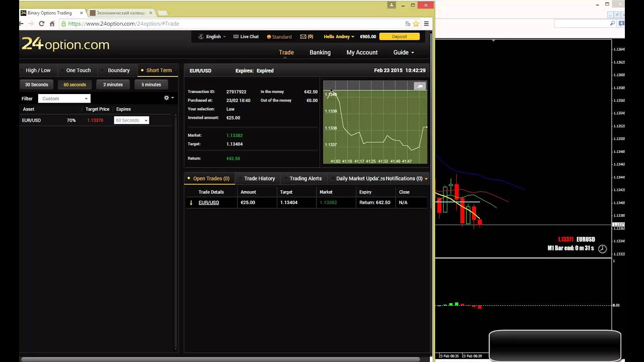Switch to the One Touch tab
This screenshot has height=362, width=644.
tap(78, 70)
